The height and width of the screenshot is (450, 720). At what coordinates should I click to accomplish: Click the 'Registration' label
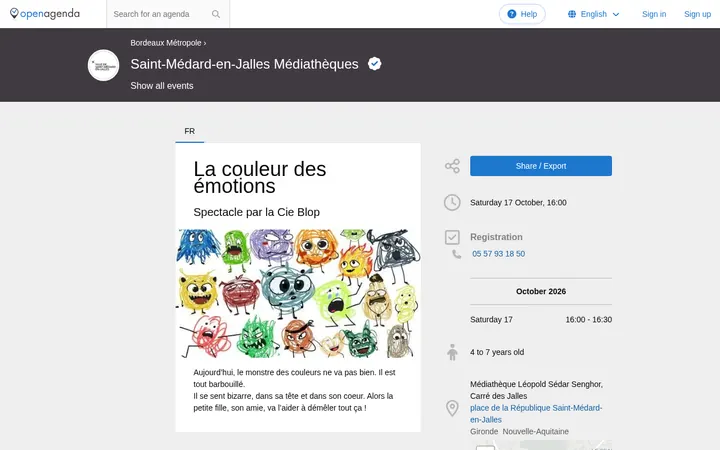[496, 237]
